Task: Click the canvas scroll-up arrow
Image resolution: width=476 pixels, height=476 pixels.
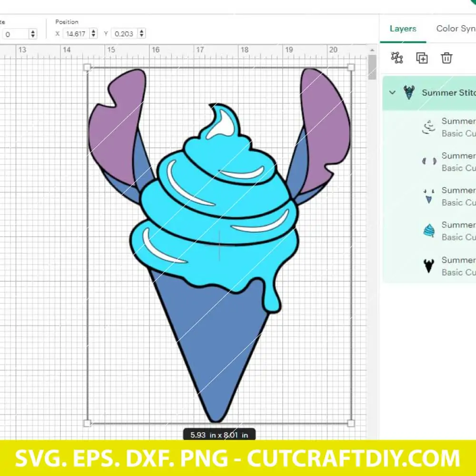Action: [x=372, y=50]
